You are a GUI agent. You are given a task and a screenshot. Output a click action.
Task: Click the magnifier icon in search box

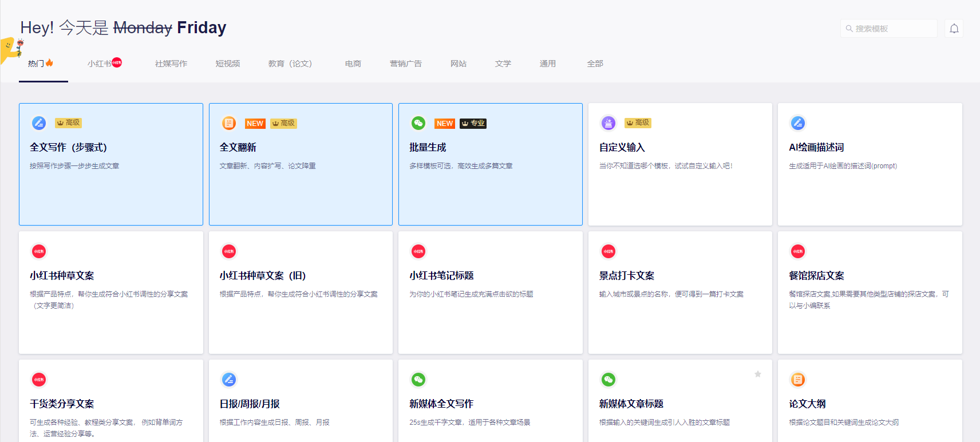(849, 29)
